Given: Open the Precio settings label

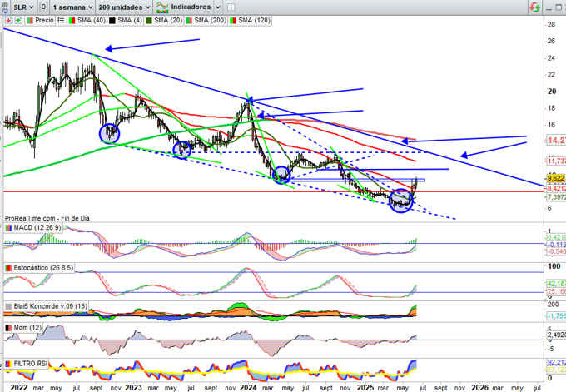Looking at the screenshot, I should (x=44, y=21).
